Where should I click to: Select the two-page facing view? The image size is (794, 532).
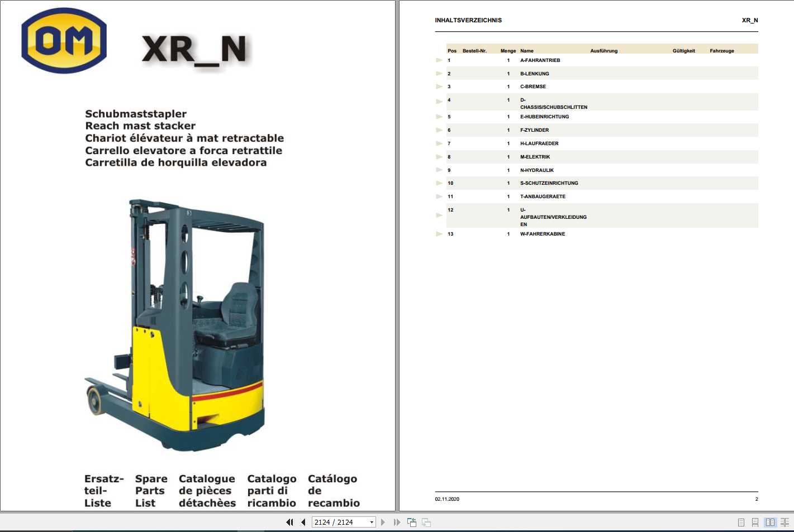point(770,523)
